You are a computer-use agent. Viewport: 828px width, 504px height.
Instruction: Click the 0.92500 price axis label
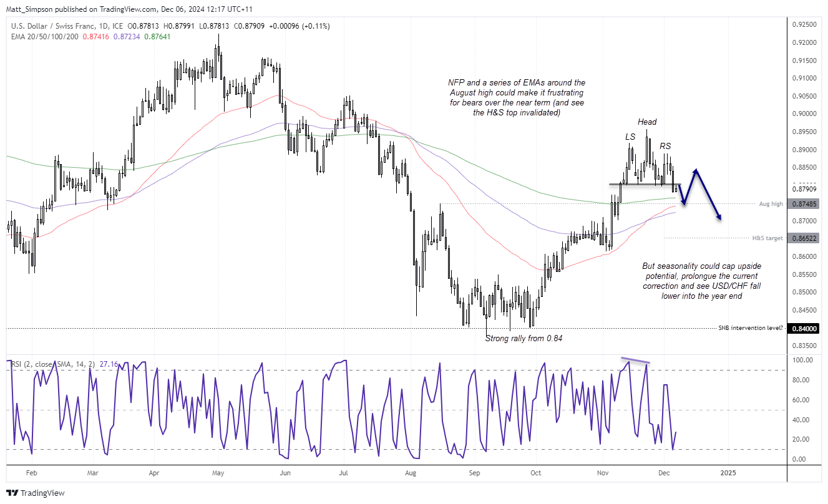pyautogui.click(x=805, y=25)
